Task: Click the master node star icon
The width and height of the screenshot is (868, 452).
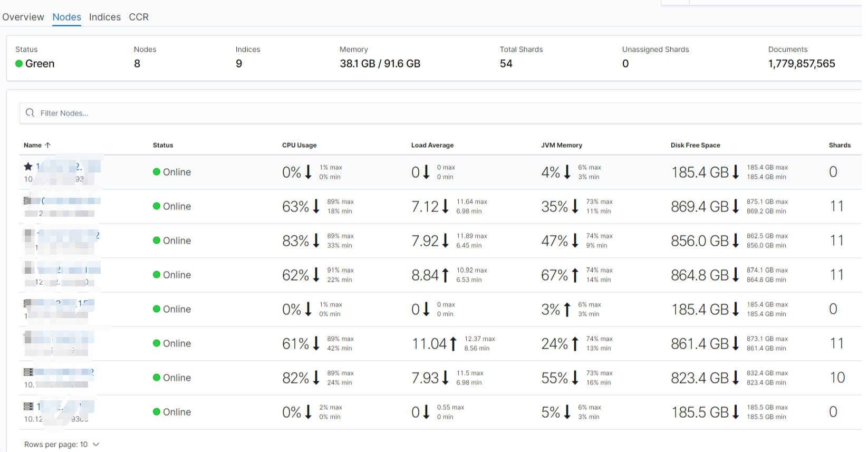Action: pos(28,167)
